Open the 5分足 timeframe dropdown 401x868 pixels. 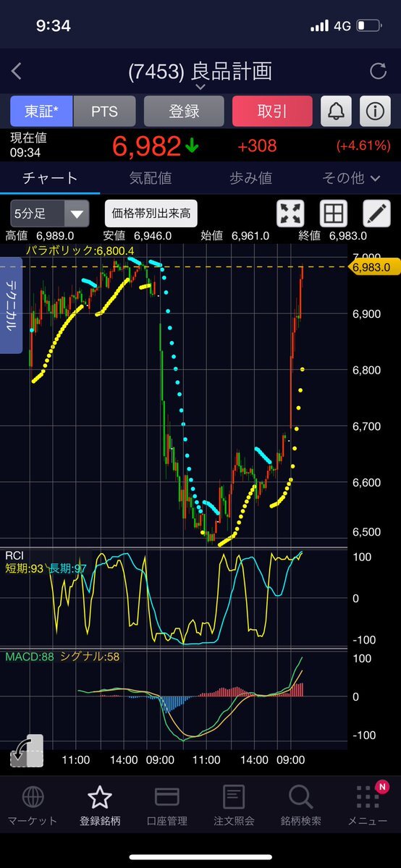coord(49,214)
